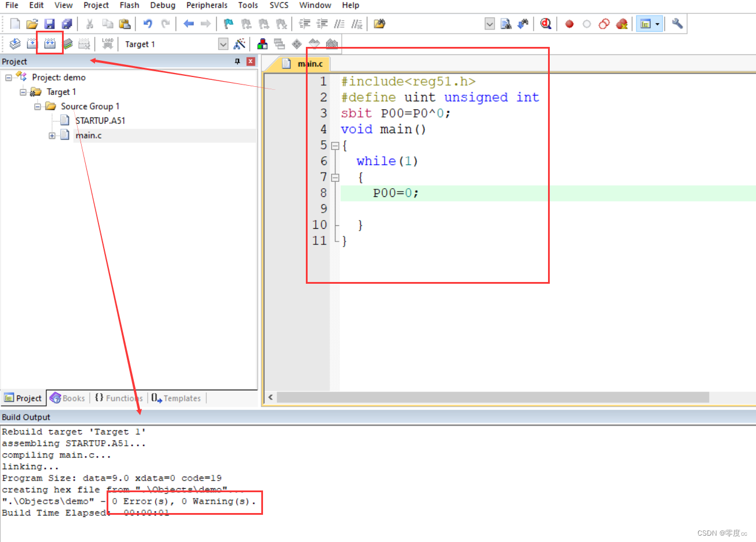Comment out the selected lines
The height and width of the screenshot is (542, 756).
[339, 24]
